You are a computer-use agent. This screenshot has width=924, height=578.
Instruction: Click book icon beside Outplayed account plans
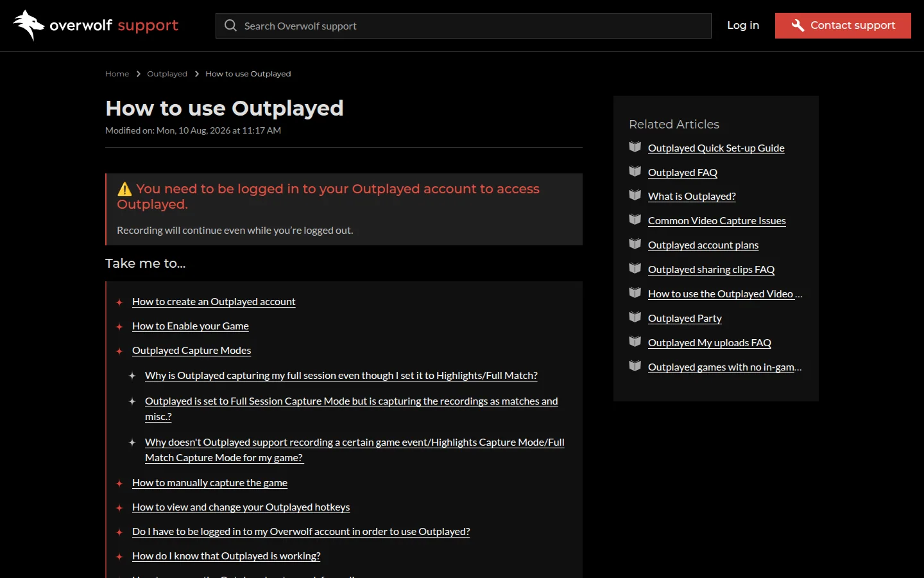pyautogui.click(x=635, y=244)
